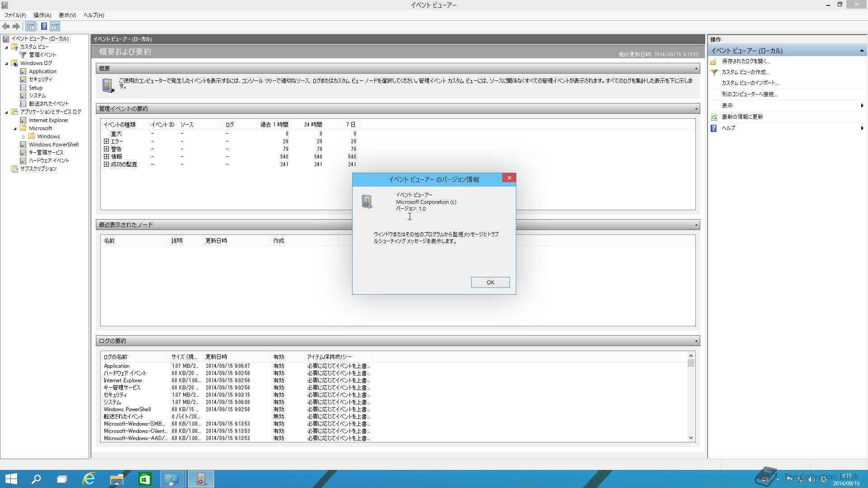
Task: Open the Windows Start button
Action: (11, 479)
